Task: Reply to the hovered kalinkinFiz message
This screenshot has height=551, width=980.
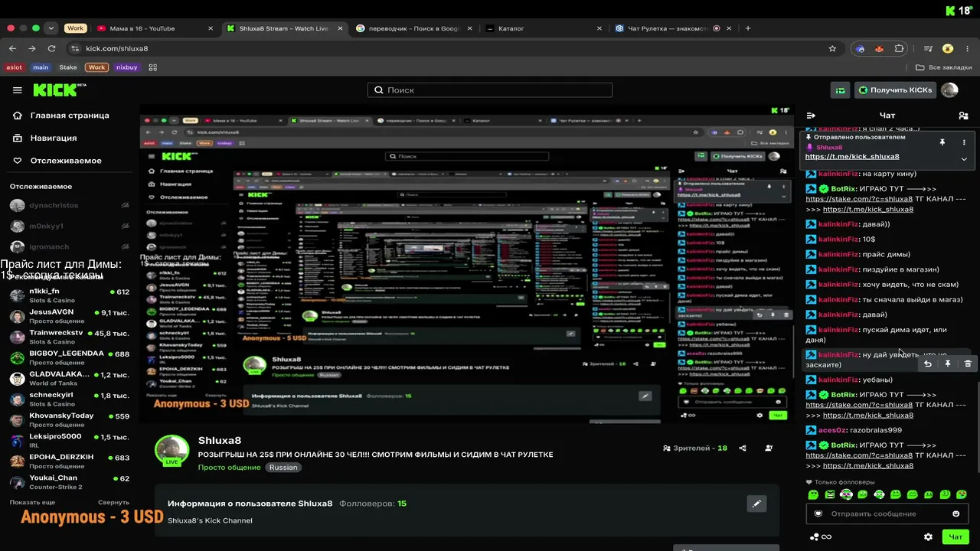Action: [x=928, y=364]
